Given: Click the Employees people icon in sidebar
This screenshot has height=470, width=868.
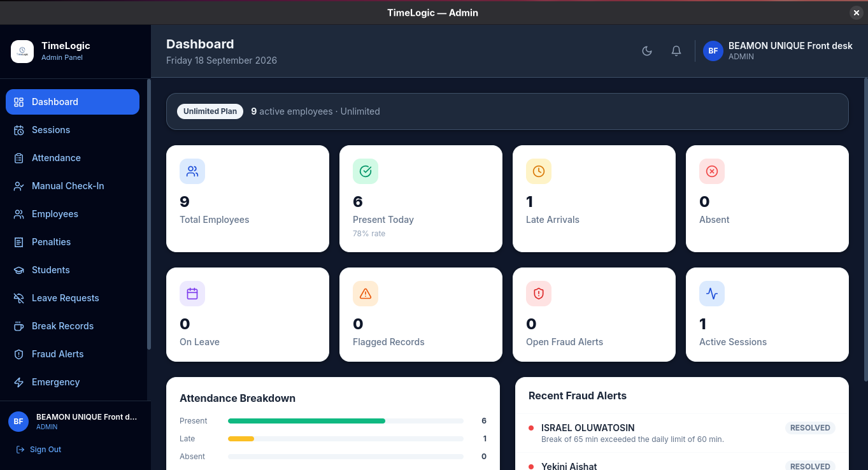Looking at the screenshot, I should (18, 214).
